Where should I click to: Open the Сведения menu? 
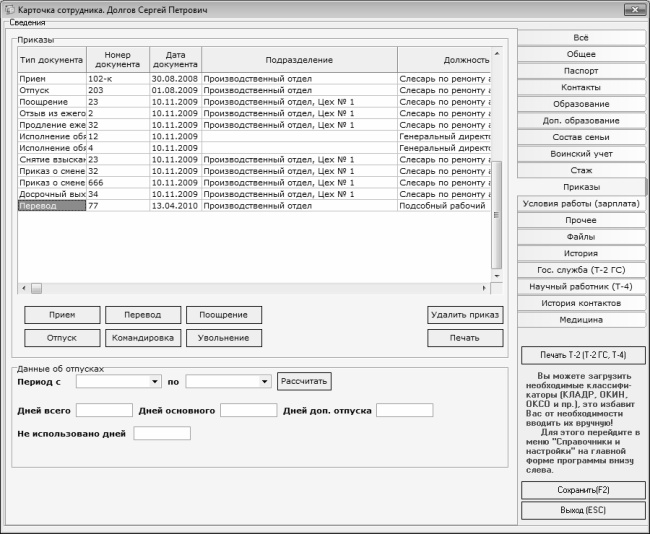tap(27, 22)
